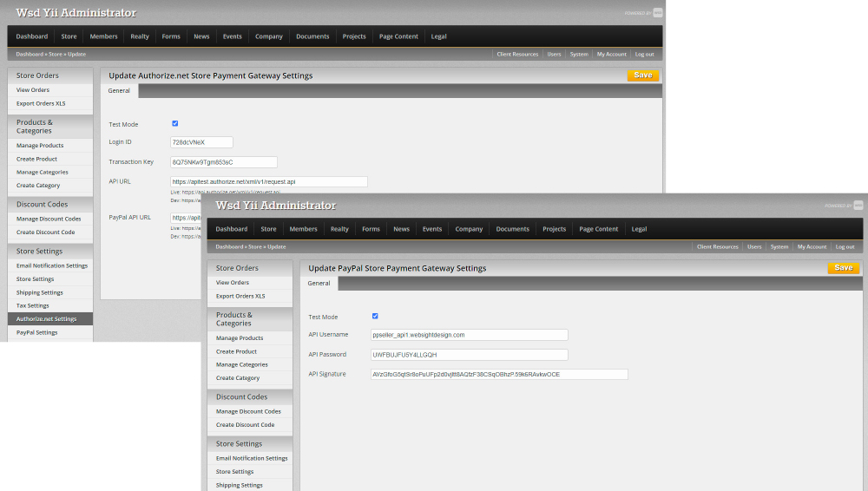The image size is (868, 491).
Task: Open Email Notification Settings in PayPal window sidebar
Action: (252, 458)
